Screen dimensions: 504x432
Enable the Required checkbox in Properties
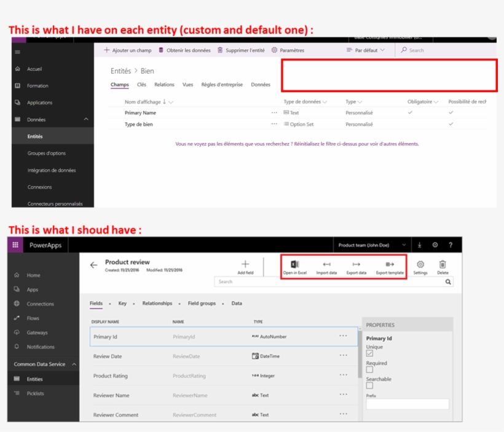pos(369,369)
